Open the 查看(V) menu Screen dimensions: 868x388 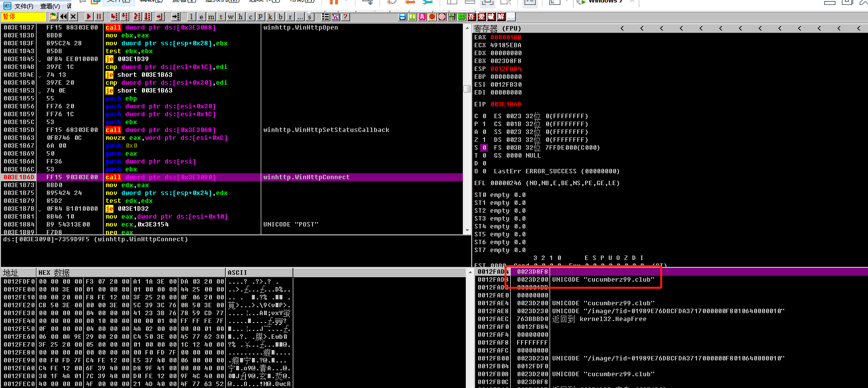tap(50, 6)
